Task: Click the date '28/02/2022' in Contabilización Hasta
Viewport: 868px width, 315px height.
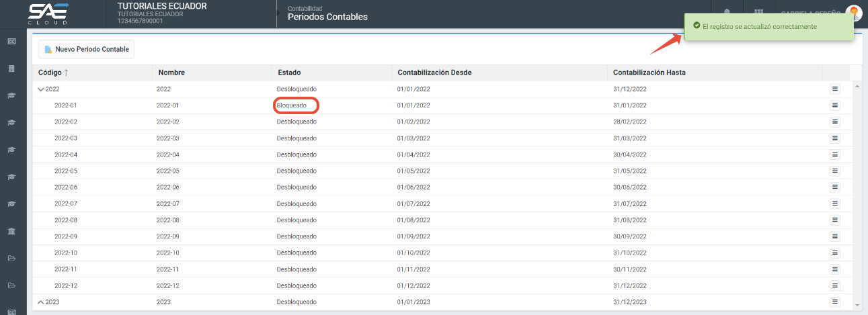Action: (x=630, y=122)
